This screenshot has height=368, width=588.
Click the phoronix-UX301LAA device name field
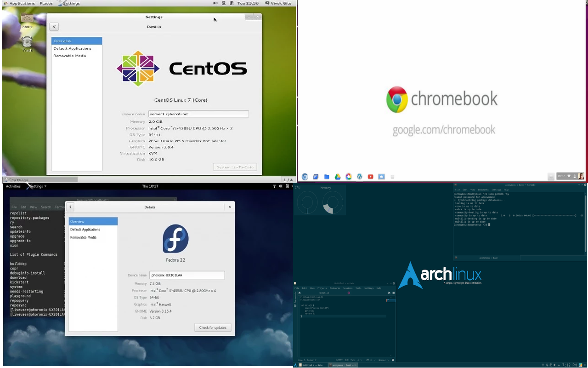(187, 275)
